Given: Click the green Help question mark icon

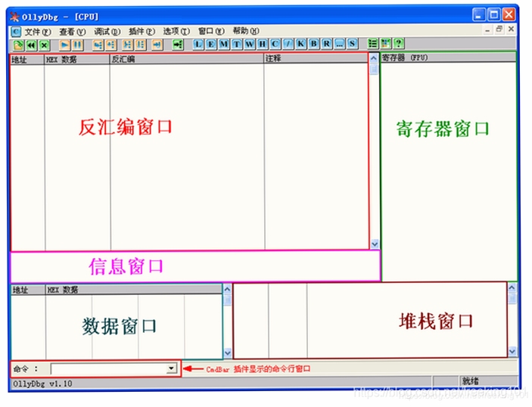Looking at the screenshot, I should (399, 43).
